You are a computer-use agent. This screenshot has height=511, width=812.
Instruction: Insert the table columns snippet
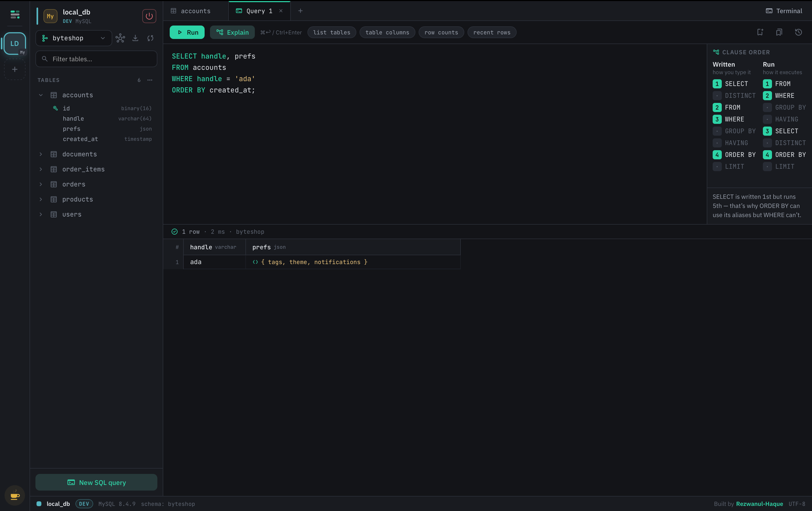click(387, 33)
